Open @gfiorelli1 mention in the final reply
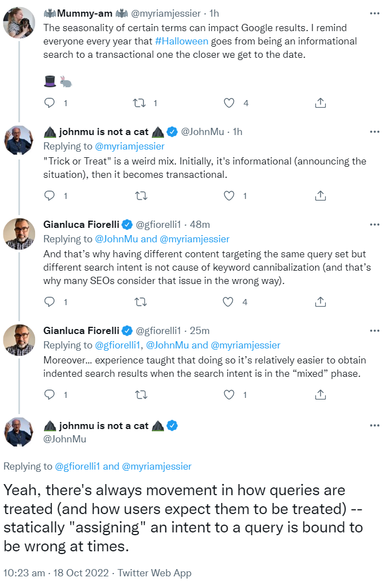 click(78, 466)
